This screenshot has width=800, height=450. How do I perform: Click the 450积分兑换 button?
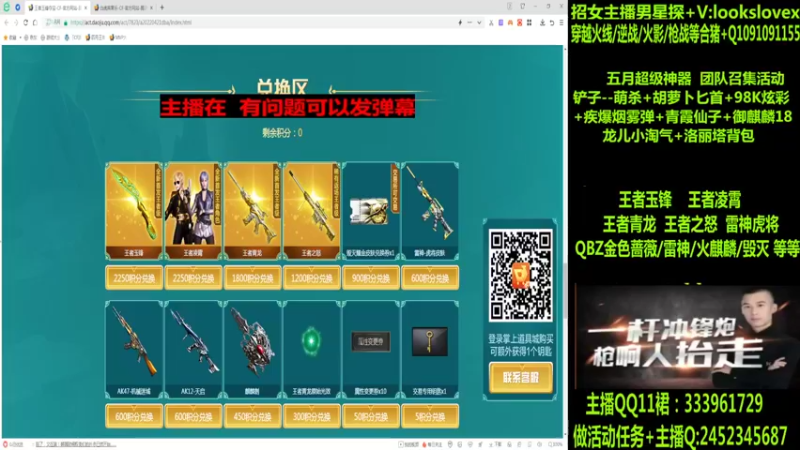pyautogui.click(x=252, y=416)
